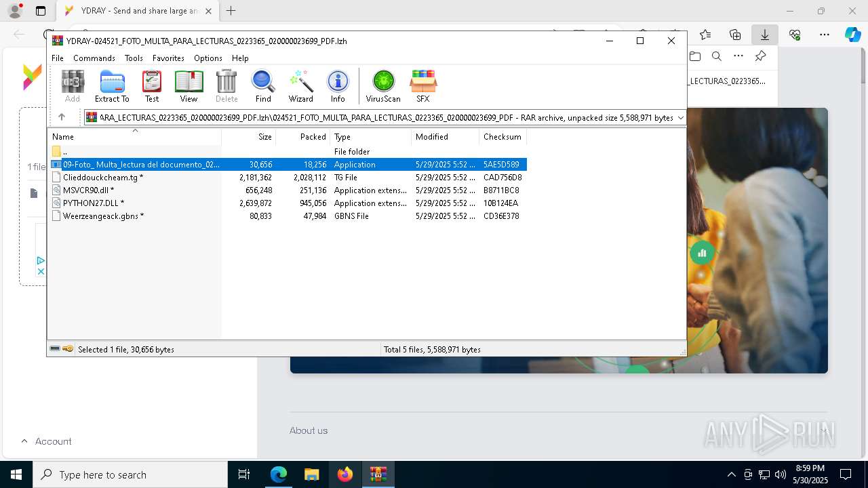Click the Edge profile avatar icon
Viewport: 868px width, 488px height.
(x=15, y=11)
